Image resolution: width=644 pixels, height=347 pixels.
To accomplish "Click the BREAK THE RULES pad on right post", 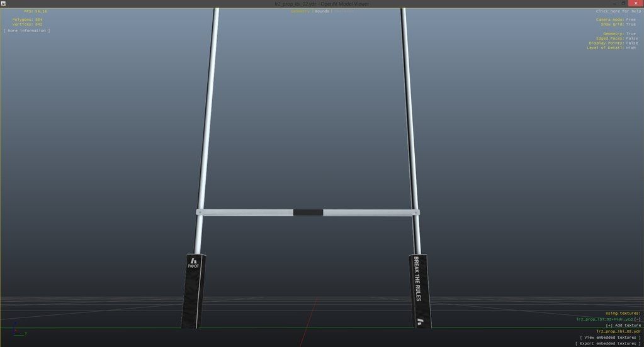I will (420, 291).
